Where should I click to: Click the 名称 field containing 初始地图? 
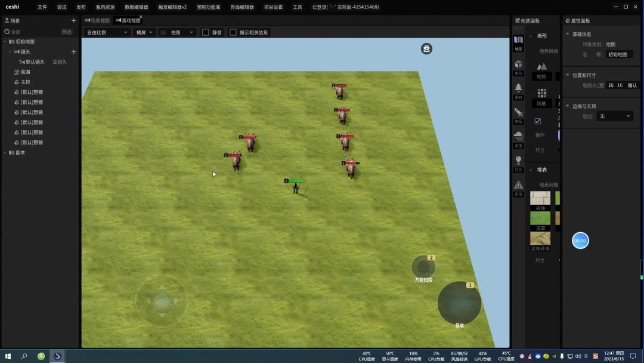pos(620,54)
